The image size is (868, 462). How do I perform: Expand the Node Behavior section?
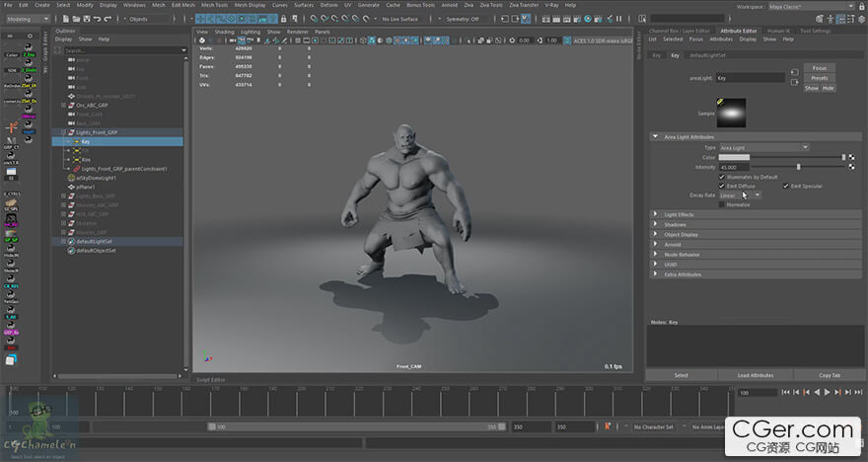655,255
